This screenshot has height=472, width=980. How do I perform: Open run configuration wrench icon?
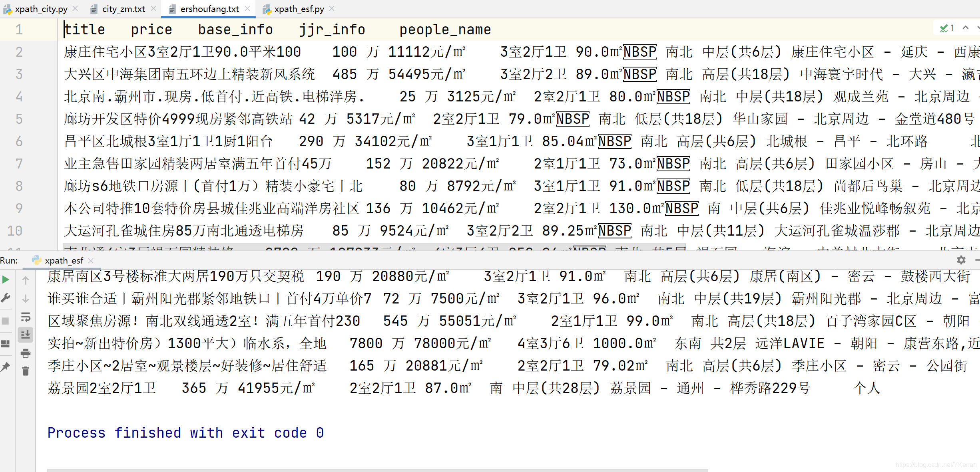pos(6,298)
